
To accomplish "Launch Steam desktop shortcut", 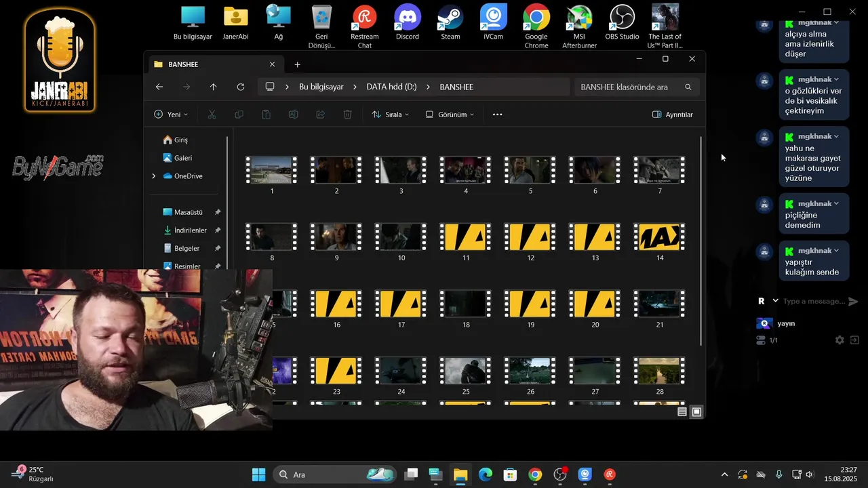I will coord(450,23).
